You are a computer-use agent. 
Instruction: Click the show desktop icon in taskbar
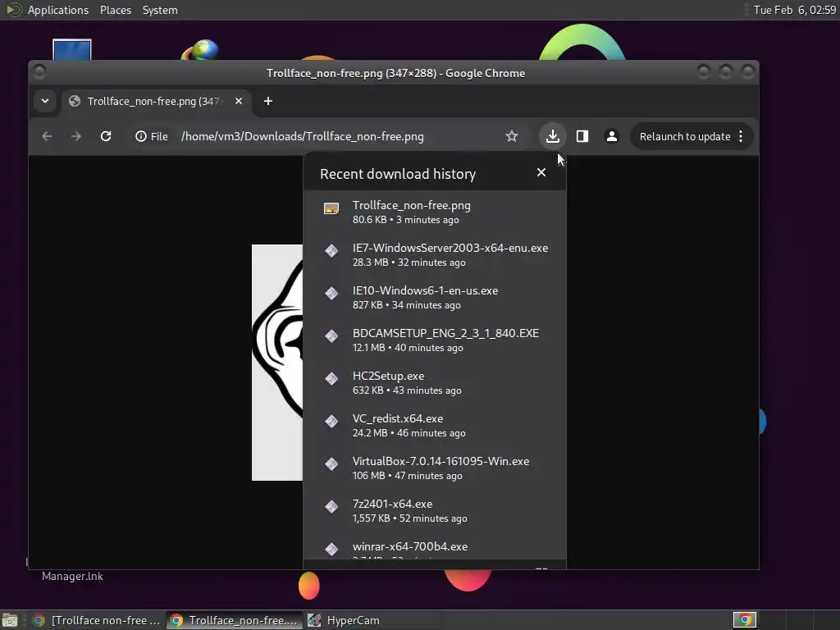[x=10, y=620]
